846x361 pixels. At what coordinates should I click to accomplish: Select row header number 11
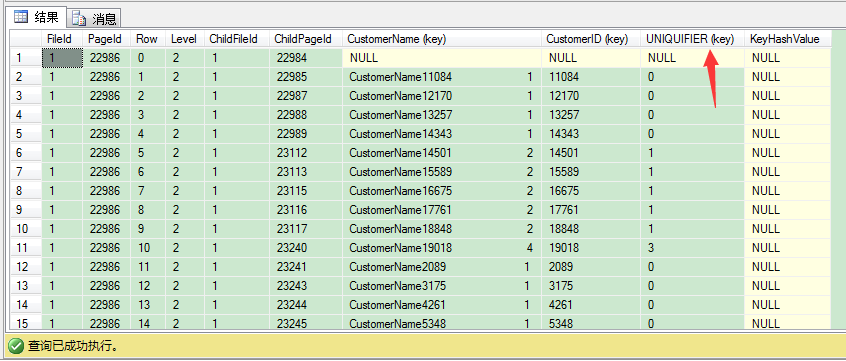(26, 248)
